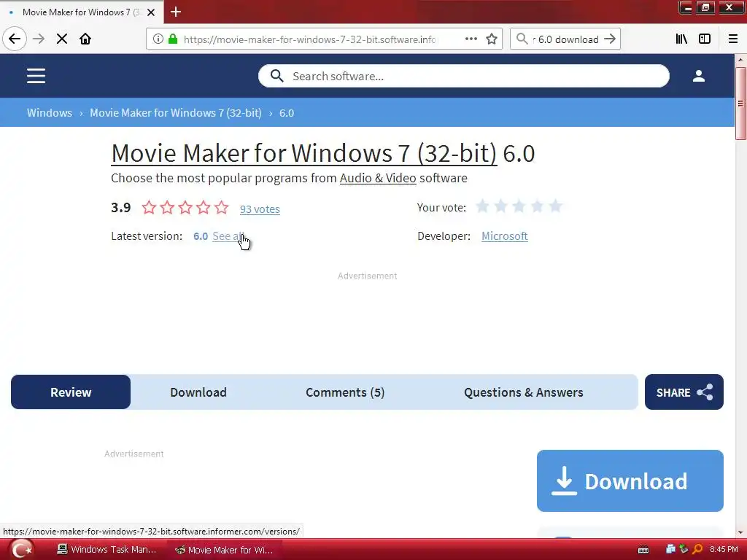
Task: Rate one star in Your vote
Action: coord(483,206)
